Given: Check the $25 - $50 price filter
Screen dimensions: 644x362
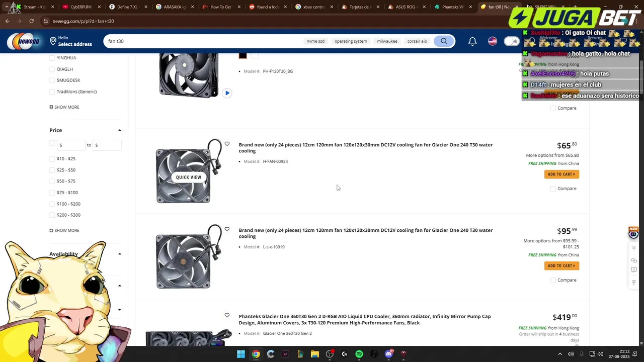Looking at the screenshot, I should point(52,170).
